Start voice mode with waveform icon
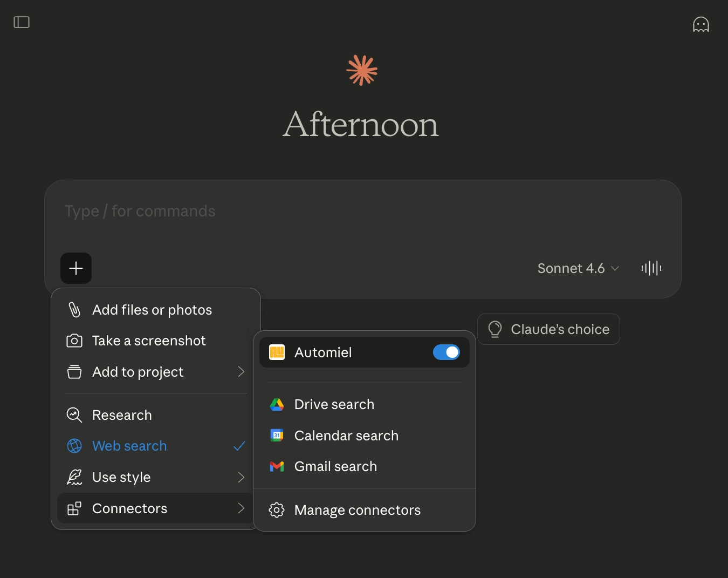 651,268
